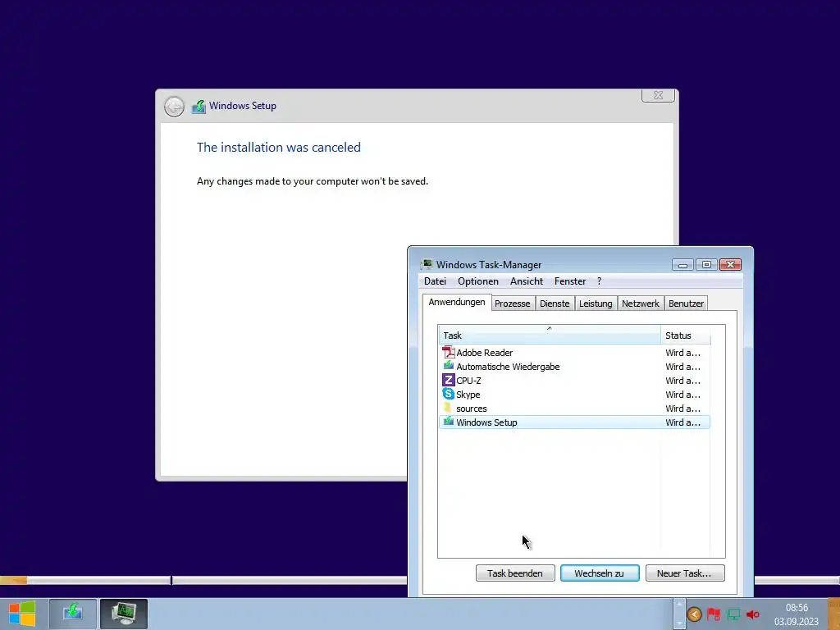
Task: Open the Ansicht menu
Action: point(526,281)
